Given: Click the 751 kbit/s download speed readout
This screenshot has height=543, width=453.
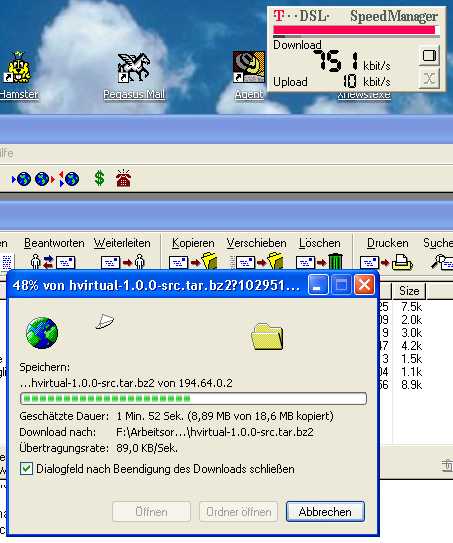Looking at the screenshot, I should tap(352, 61).
